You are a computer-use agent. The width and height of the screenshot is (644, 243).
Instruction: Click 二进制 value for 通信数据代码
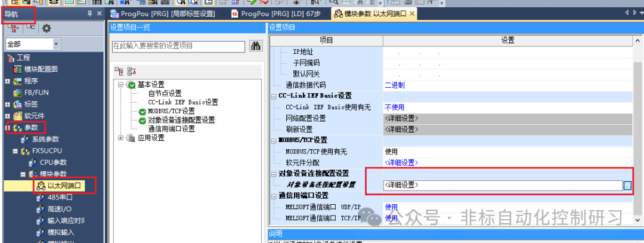pyautogui.click(x=394, y=85)
